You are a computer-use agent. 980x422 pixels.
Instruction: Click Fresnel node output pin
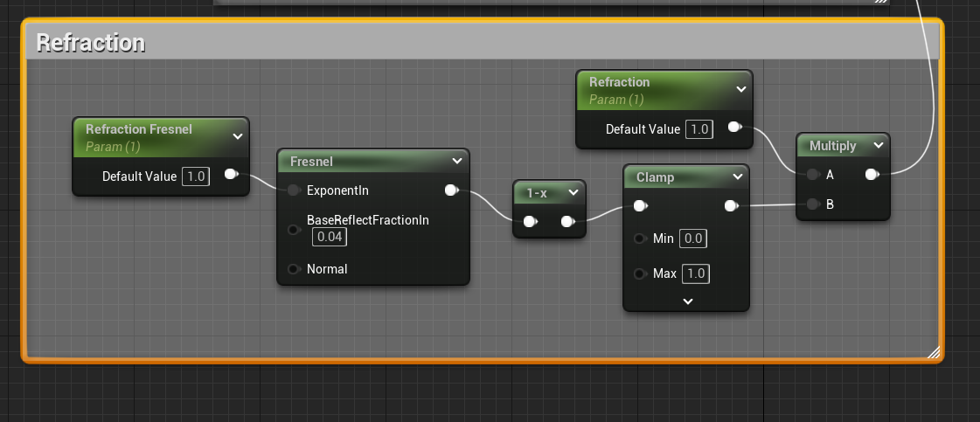(451, 190)
